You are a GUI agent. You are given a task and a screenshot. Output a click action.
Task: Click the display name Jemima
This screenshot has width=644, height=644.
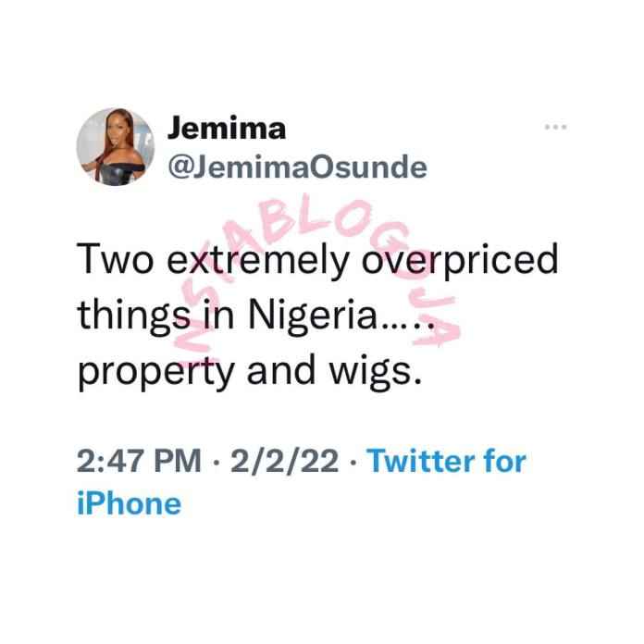point(227,128)
